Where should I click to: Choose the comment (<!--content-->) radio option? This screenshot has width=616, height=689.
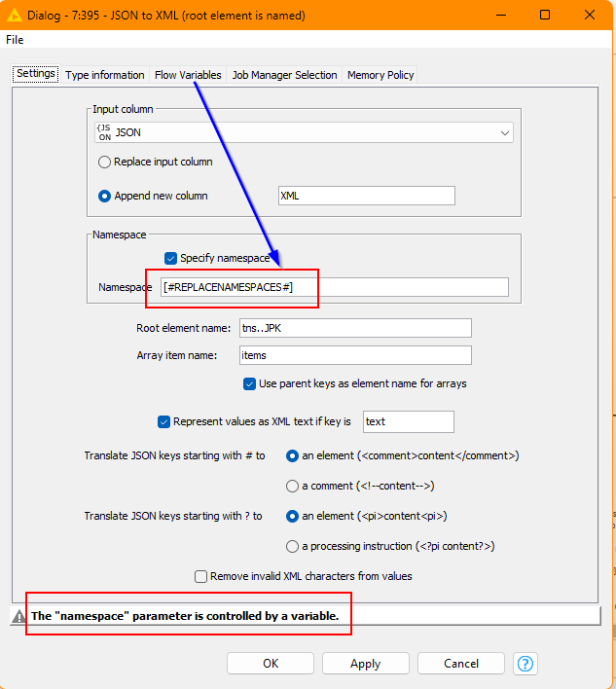[293, 486]
